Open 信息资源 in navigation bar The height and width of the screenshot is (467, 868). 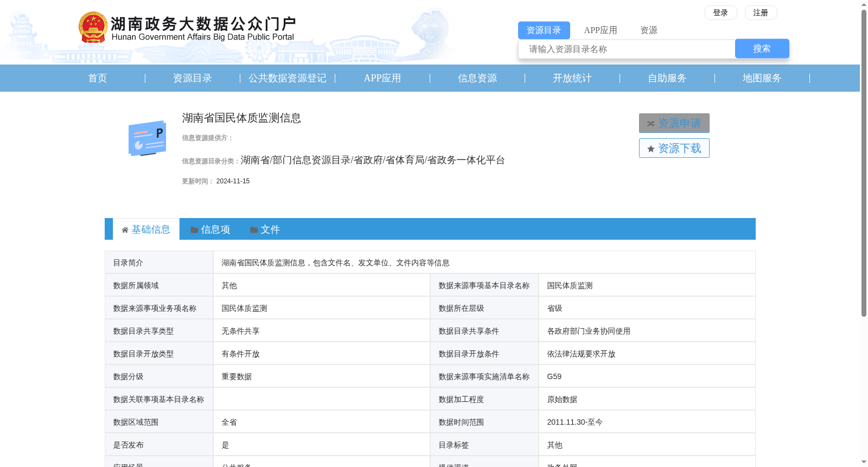(477, 78)
